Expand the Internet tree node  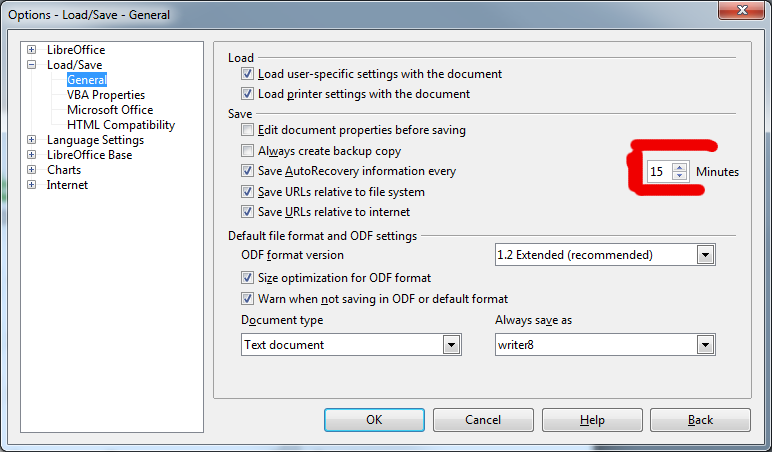(32, 185)
